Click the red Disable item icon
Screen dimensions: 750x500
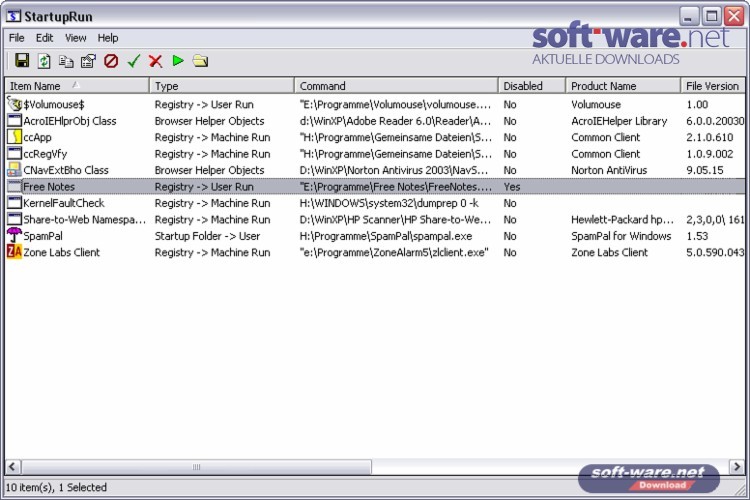pos(111,61)
